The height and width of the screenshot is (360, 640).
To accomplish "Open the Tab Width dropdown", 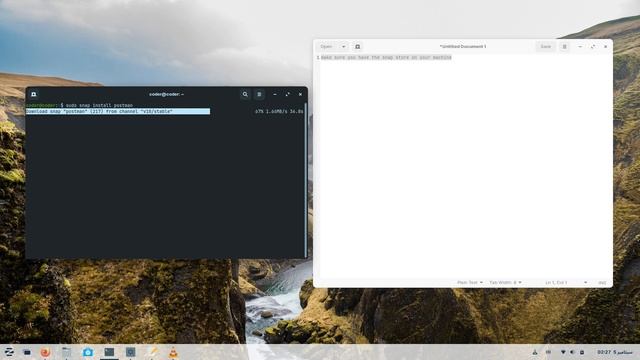I will [x=505, y=282].
